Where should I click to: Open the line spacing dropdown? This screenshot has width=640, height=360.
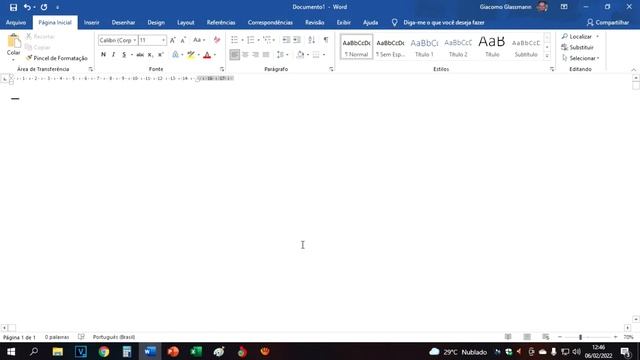(282, 54)
